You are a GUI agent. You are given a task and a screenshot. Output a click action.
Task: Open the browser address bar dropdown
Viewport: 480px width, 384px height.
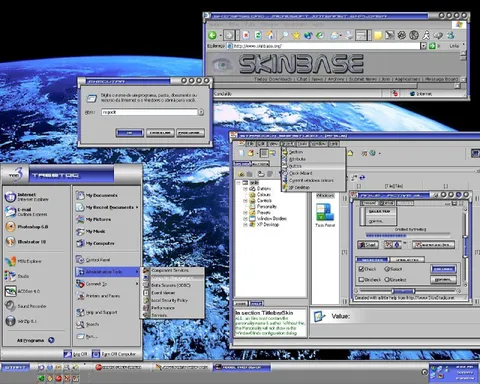423,46
